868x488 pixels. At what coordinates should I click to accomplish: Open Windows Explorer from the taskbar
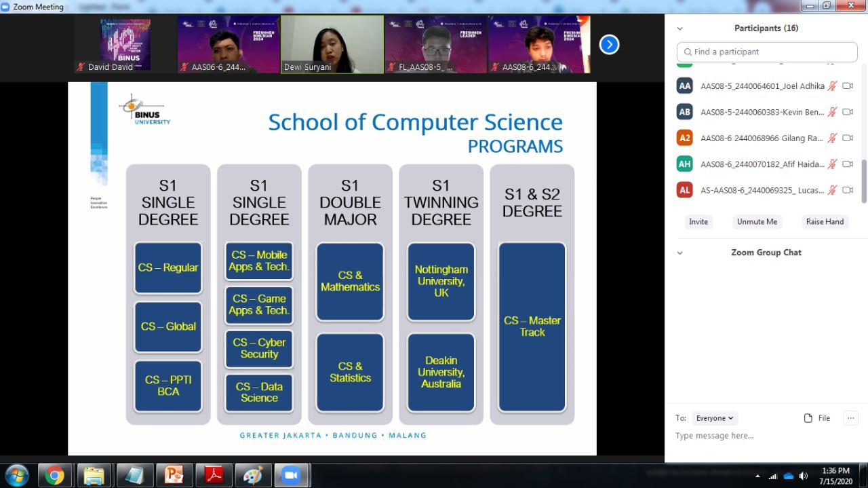(94, 476)
